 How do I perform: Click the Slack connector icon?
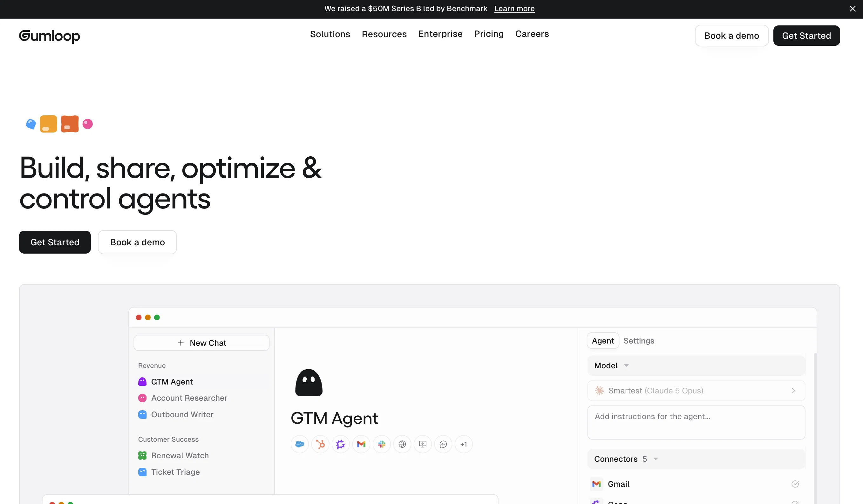pos(382,444)
